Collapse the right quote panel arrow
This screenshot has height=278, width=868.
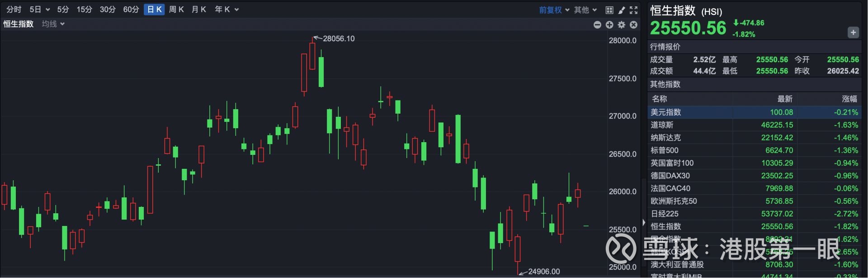(644, 222)
